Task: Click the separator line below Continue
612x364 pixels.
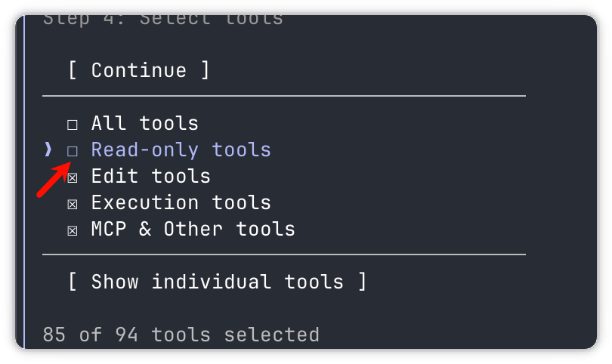Action: point(284,96)
